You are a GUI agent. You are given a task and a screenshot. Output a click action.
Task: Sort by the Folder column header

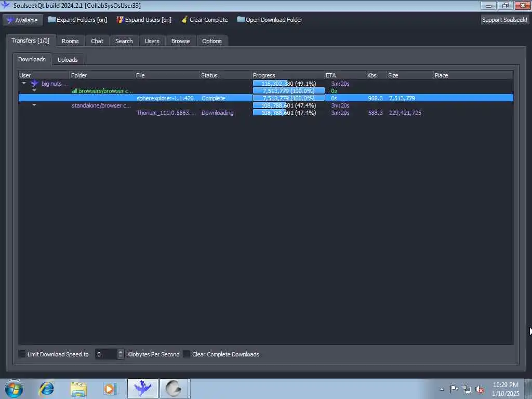click(102, 75)
